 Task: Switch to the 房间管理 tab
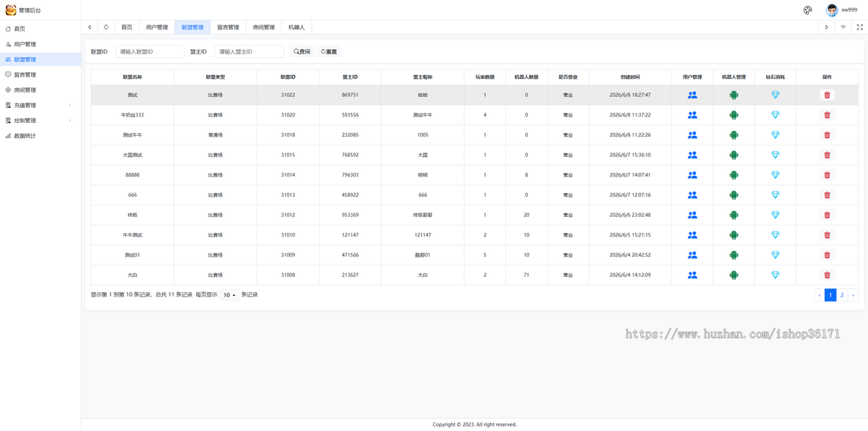click(263, 27)
